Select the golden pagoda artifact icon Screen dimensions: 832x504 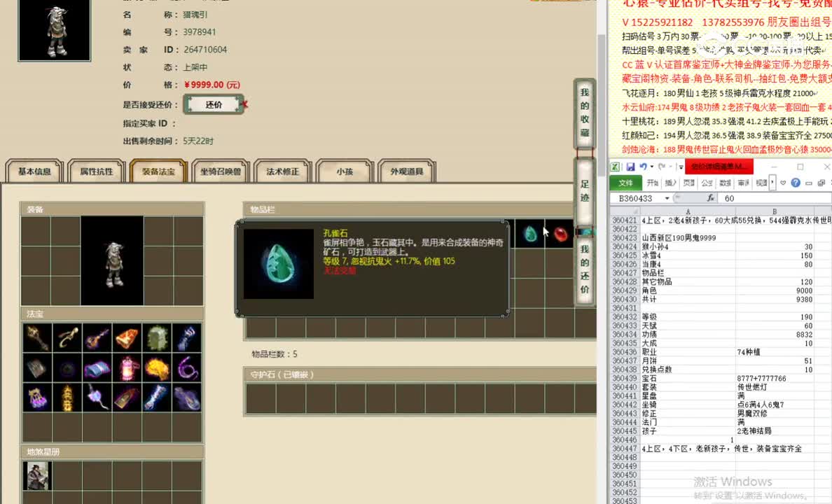[x=67, y=398]
